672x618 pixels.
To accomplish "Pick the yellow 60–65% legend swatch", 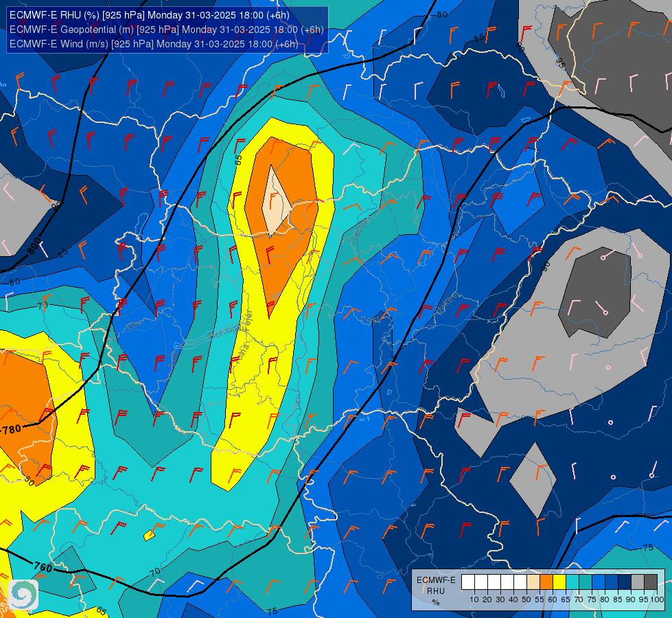I will point(559,582).
